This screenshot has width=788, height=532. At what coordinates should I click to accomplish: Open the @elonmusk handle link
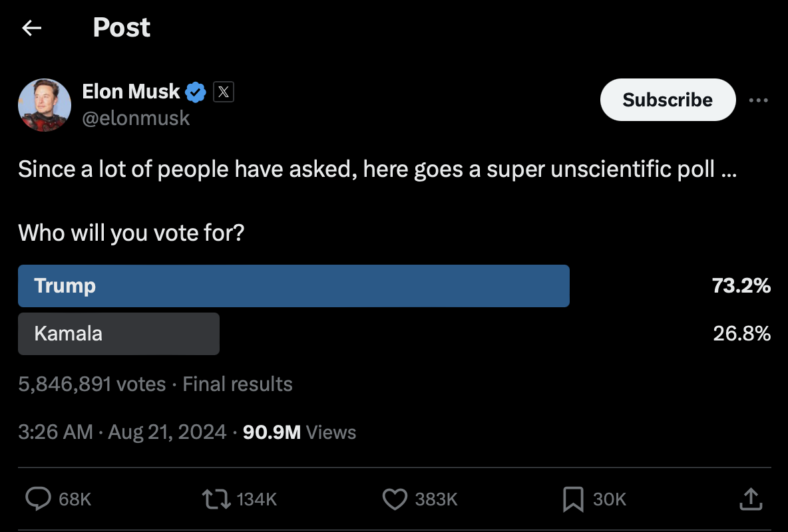click(136, 118)
